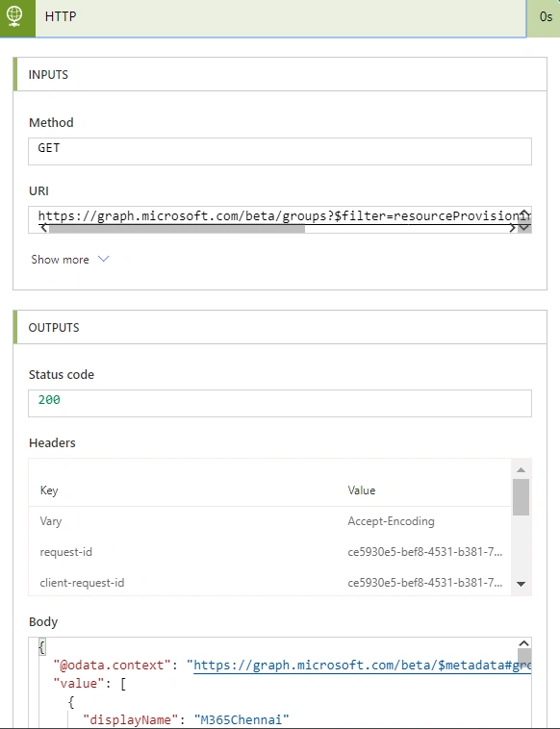Click the Method GET field

point(280,151)
